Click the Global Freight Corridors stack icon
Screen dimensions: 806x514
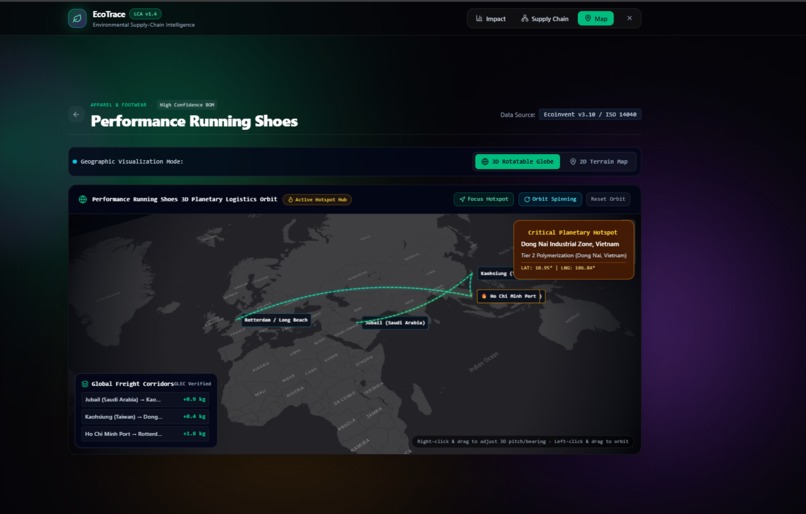(x=85, y=384)
